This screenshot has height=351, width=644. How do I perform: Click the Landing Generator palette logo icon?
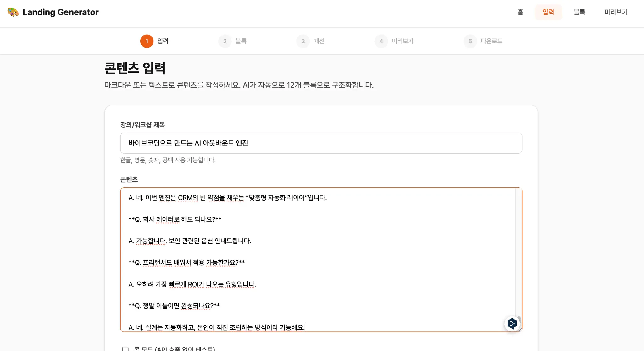(13, 12)
